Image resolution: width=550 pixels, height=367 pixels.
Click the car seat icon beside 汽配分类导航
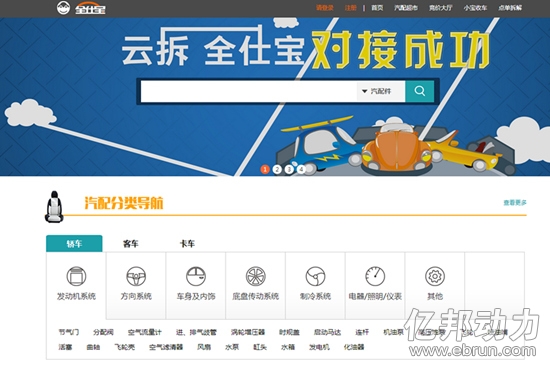point(54,207)
